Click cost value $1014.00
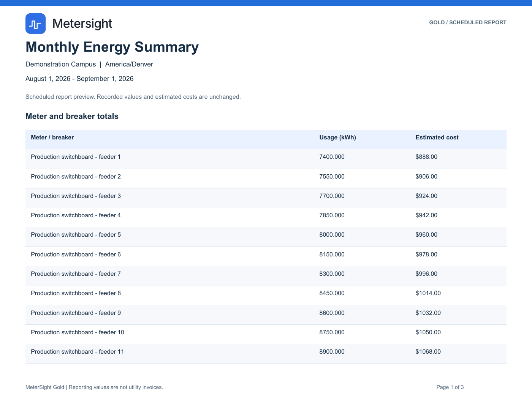 pos(428,293)
